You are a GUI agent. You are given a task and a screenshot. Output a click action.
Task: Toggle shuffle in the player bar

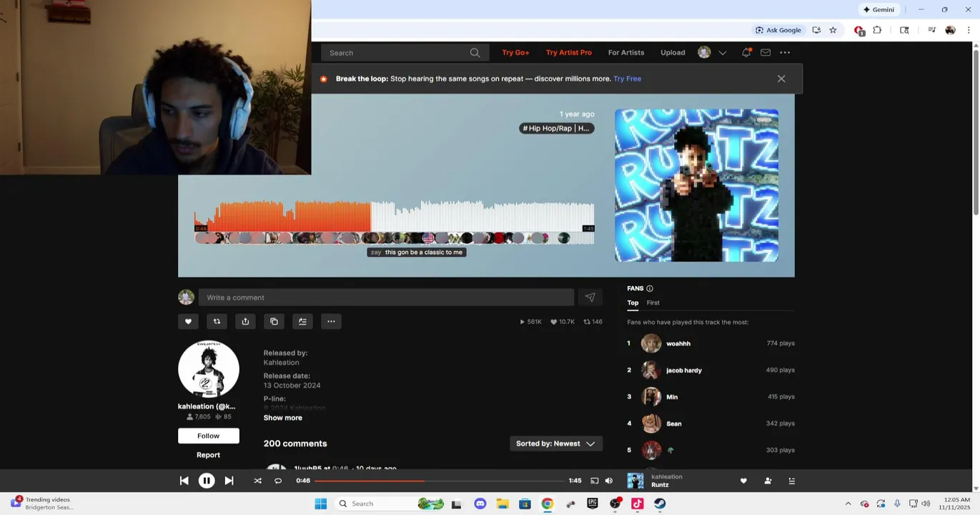tap(257, 481)
